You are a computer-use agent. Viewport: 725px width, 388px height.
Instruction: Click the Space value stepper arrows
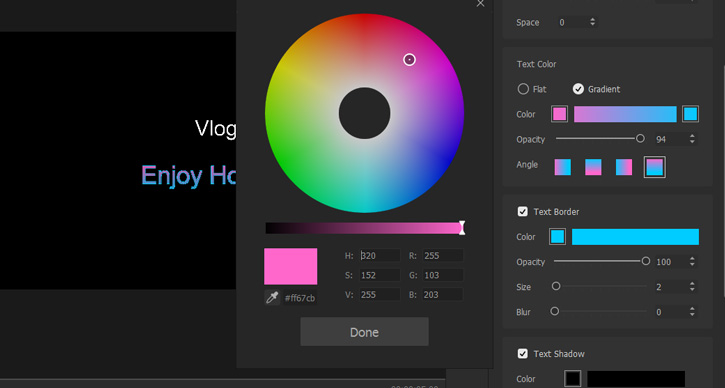(593, 22)
